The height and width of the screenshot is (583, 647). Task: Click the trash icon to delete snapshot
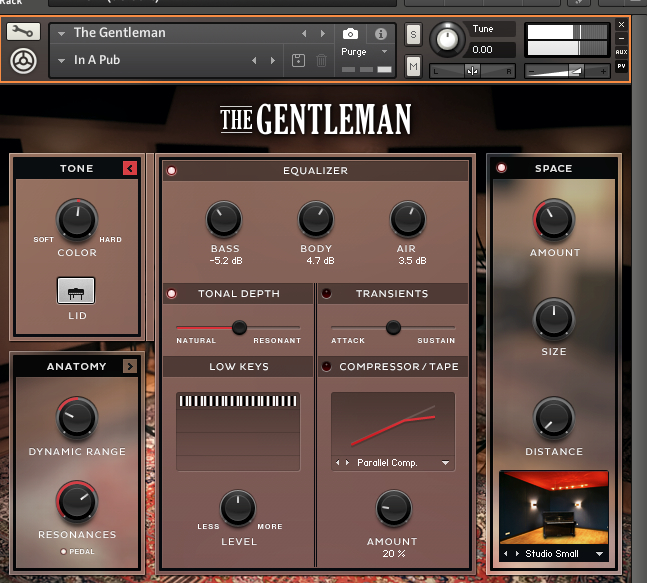click(321, 61)
